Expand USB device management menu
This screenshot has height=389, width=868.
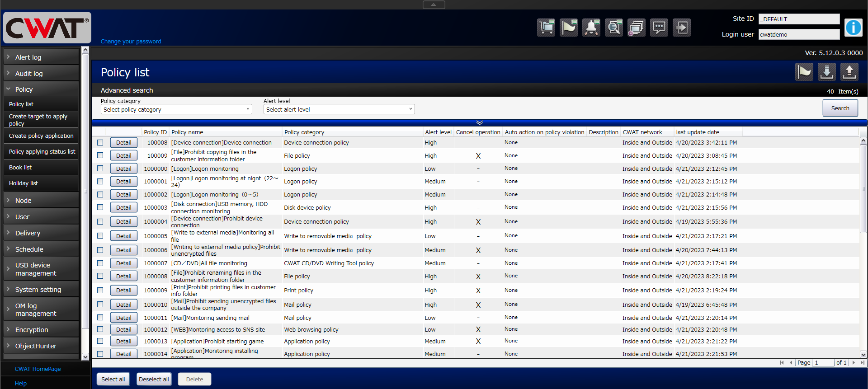coord(41,269)
